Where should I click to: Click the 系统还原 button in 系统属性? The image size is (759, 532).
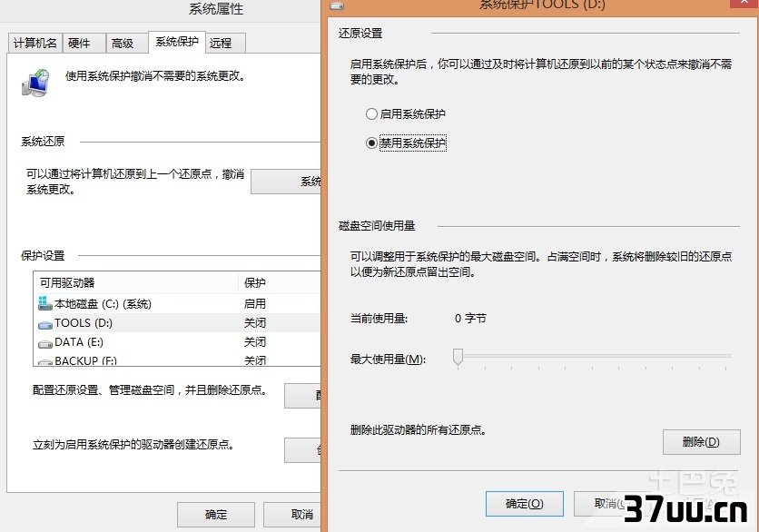pyautogui.click(x=286, y=182)
